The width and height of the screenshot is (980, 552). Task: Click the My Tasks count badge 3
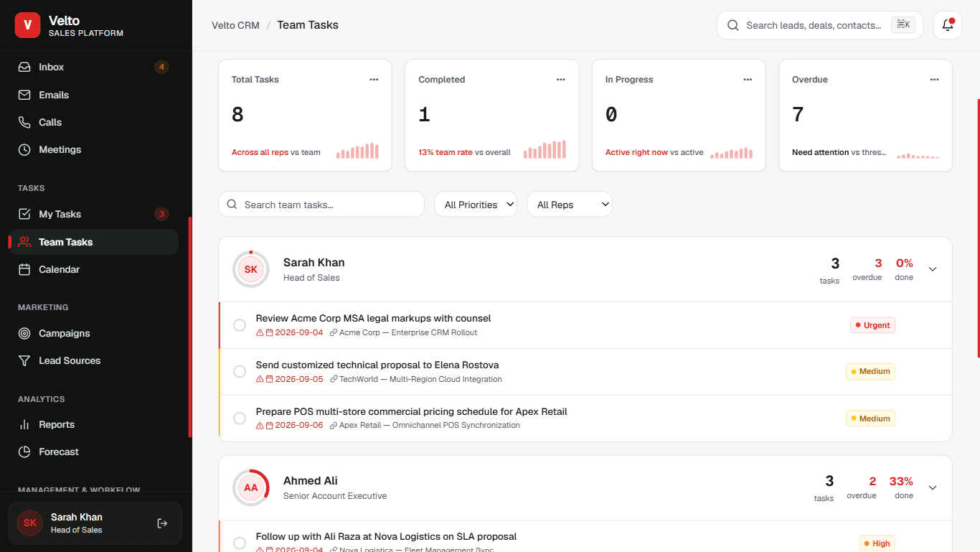(x=161, y=214)
